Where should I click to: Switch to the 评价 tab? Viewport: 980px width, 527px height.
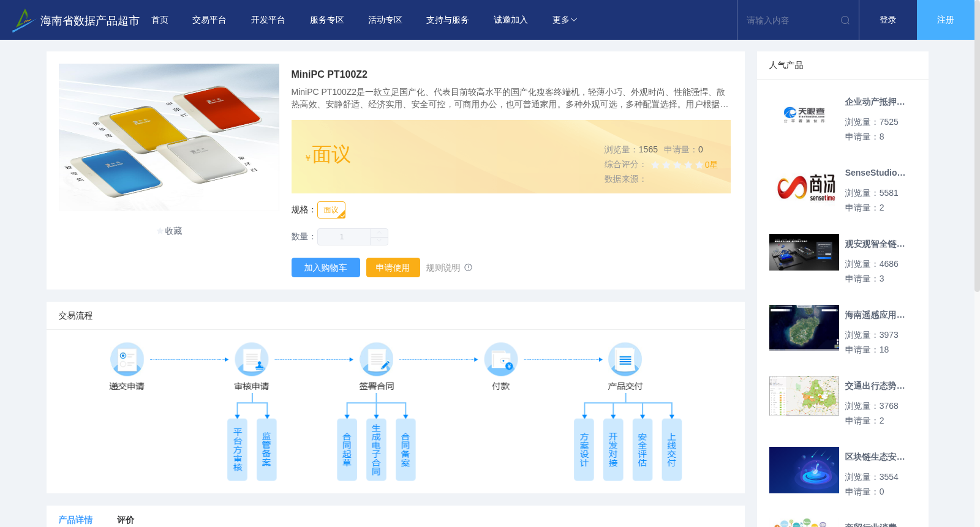point(126,520)
